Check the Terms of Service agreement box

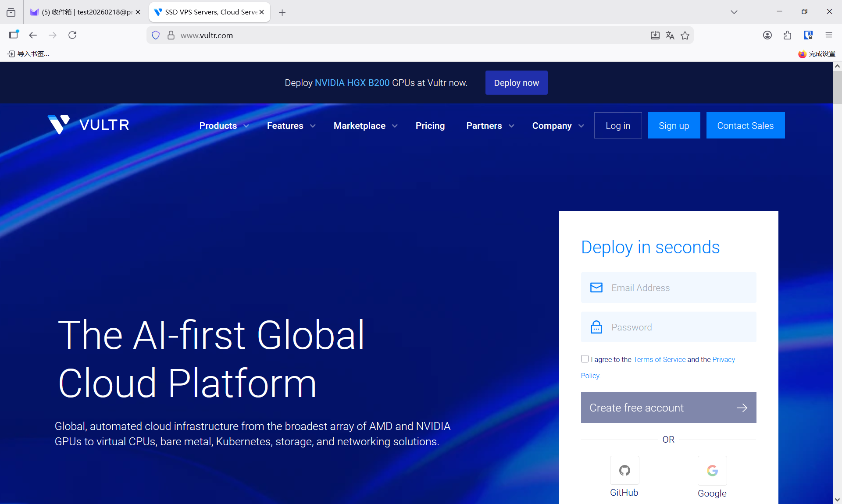click(585, 359)
